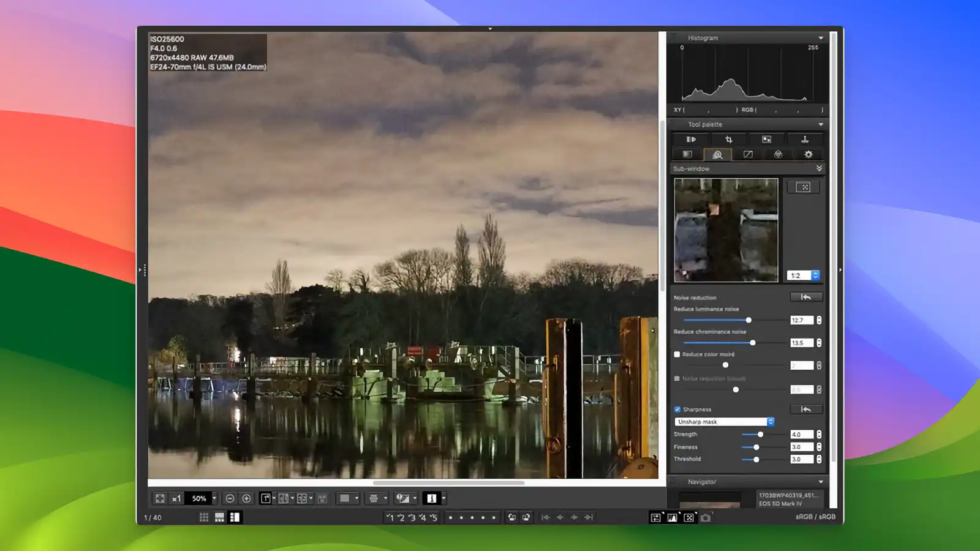
Task: Click the Noise reduction reset button
Action: [806, 297]
